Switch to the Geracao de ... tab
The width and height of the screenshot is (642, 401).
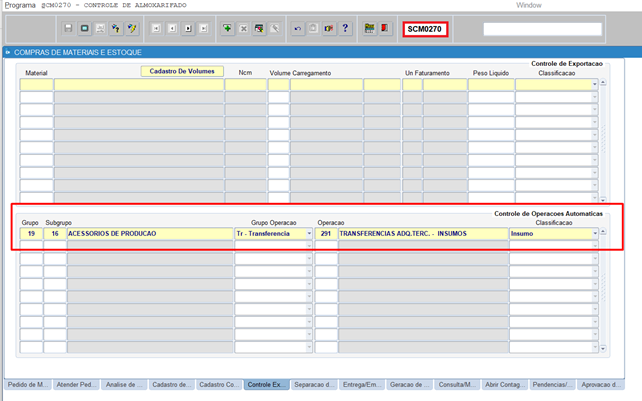point(409,385)
